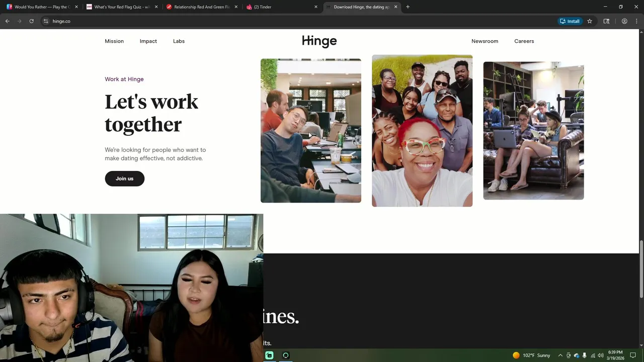Click the browser forward arrow
Viewport: 644px width, 362px height.
tap(19, 21)
